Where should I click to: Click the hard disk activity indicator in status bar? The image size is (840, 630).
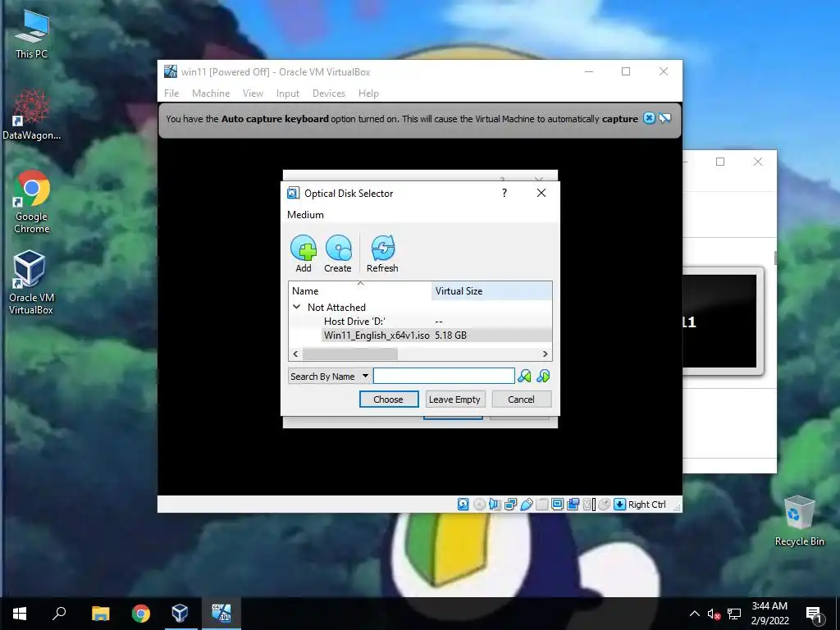463,504
